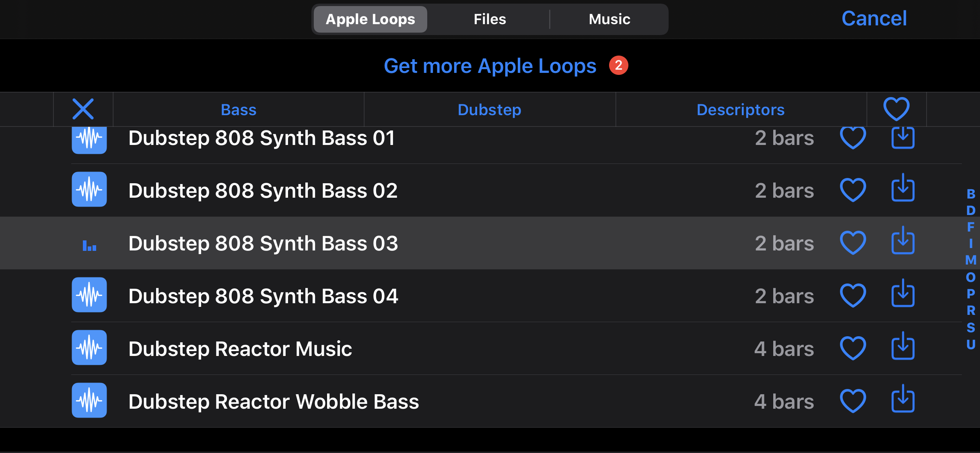Open the Bass instrument filter
This screenshot has height=453, width=980.
click(x=239, y=110)
